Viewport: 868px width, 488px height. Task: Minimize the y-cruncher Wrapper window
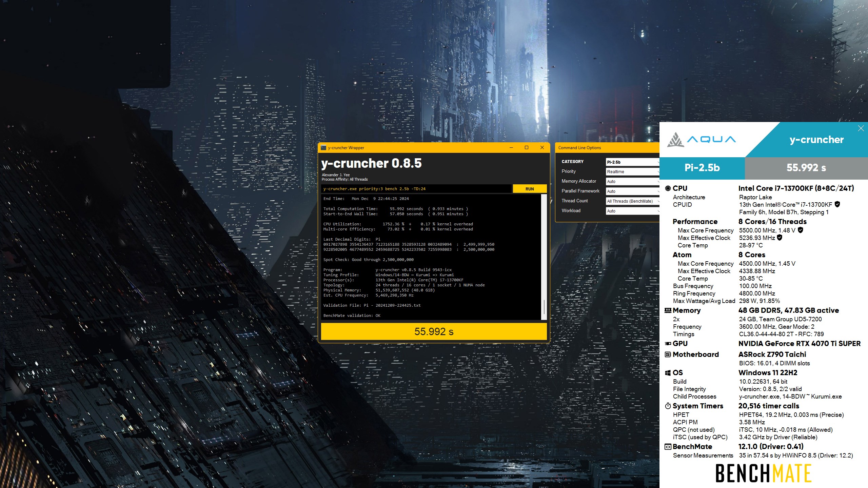[511, 147]
